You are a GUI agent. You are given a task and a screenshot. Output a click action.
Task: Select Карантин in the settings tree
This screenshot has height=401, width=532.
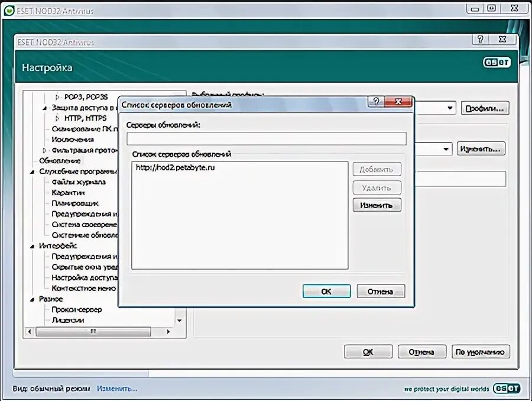click(x=68, y=193)
